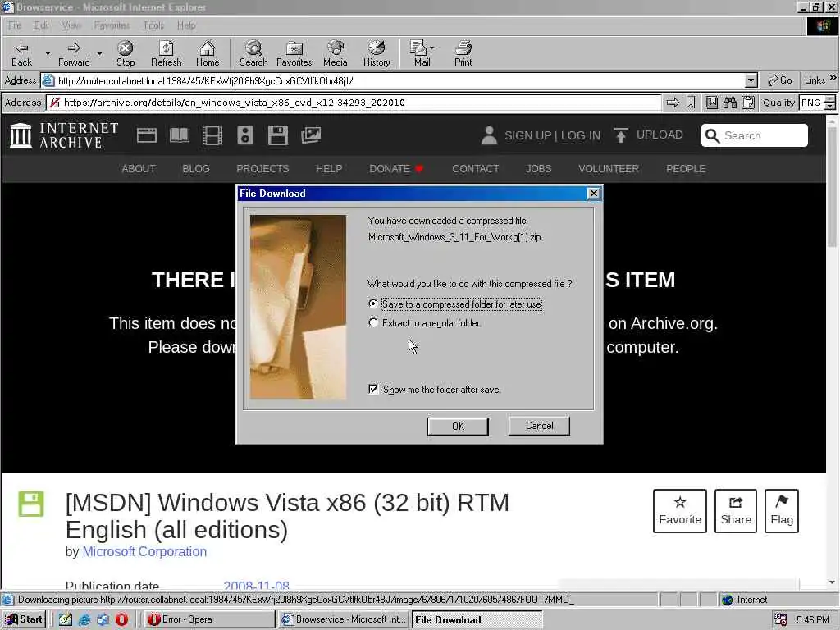Click the IE Back toolbar button
The width and height of the screenshot is (840, 630).
click(x=21, y=53)
